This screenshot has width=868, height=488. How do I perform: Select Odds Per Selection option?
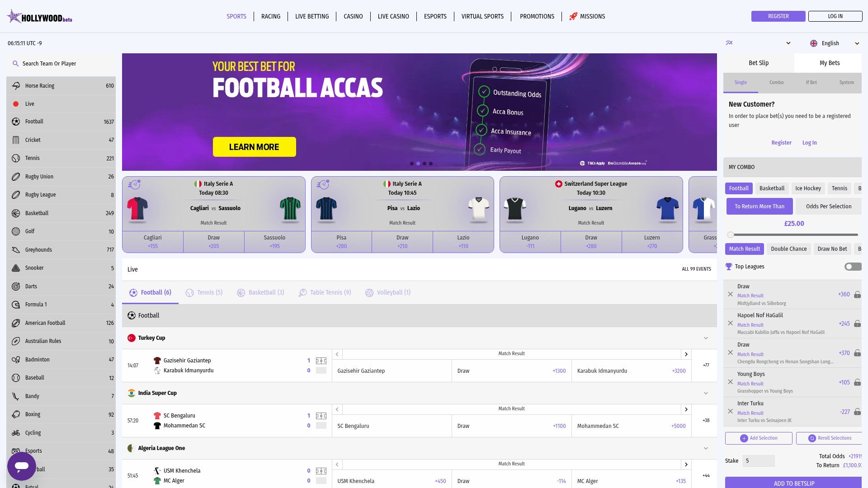[828, 206]
